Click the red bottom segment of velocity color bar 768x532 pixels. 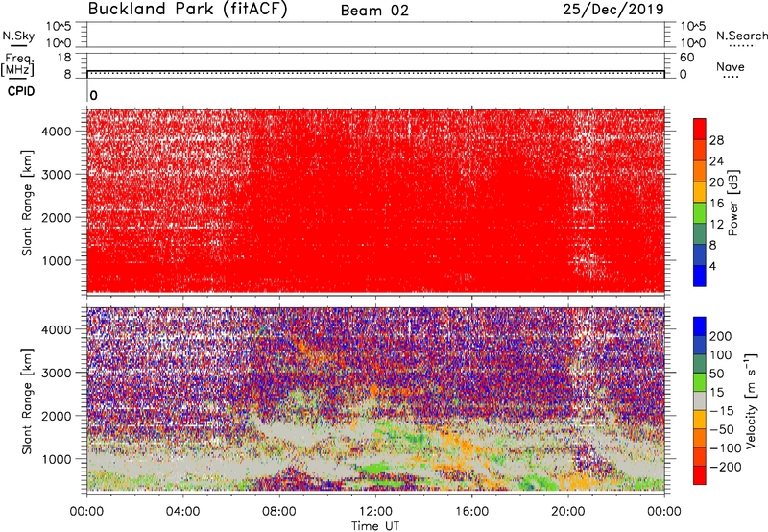(x=700, y=475)
